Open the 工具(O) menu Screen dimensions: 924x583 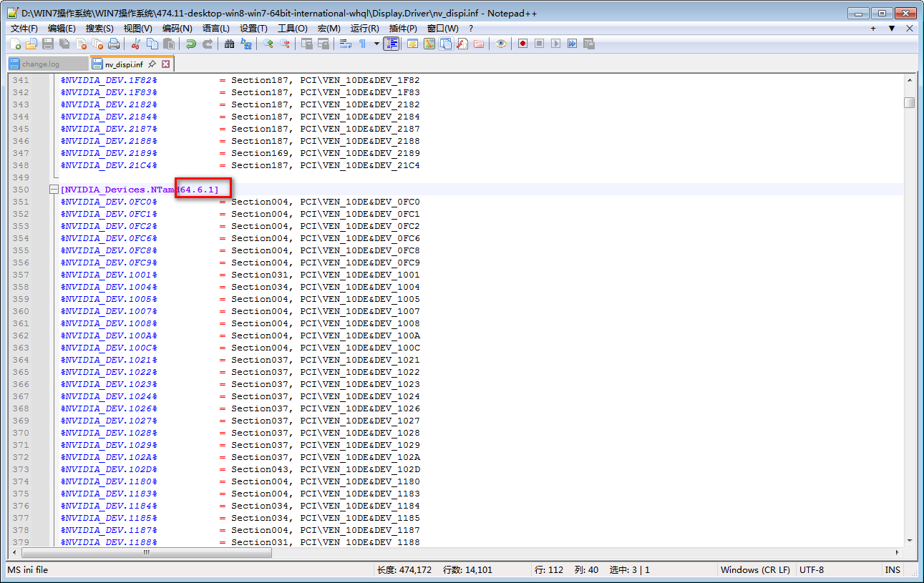292,28
